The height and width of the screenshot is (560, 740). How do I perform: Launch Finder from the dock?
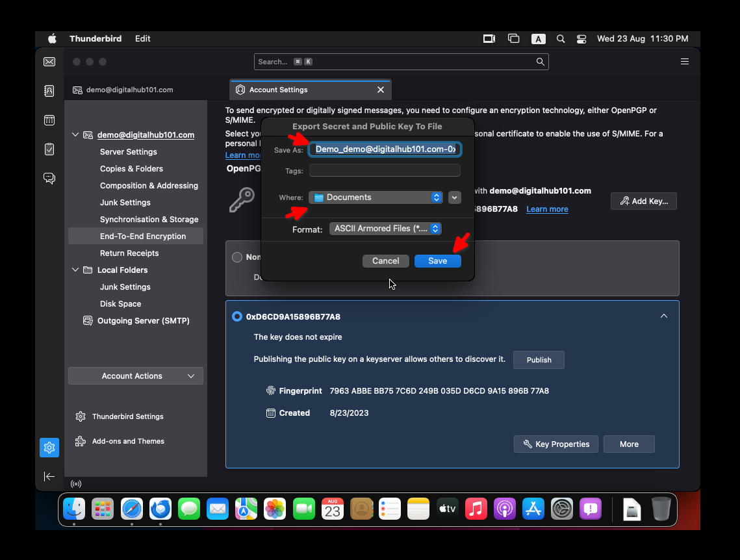(74, 509)
